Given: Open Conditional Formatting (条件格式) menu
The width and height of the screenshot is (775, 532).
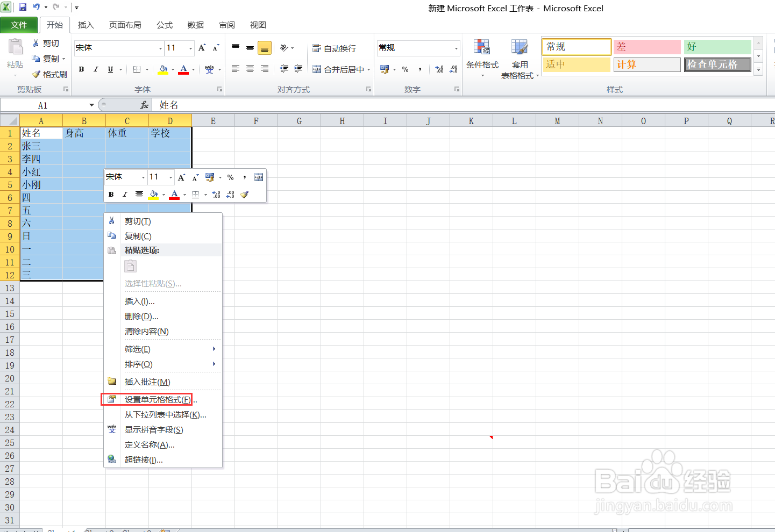Looking at the screenshot, I should tap(482, 58).
